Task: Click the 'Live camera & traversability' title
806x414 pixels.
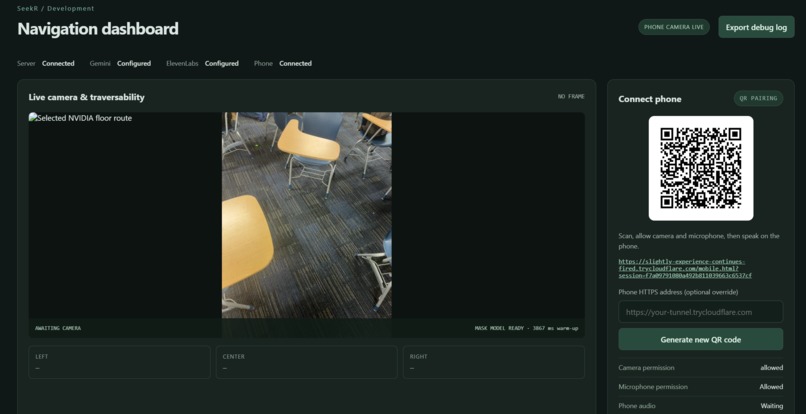Action: tap(86, 97)
